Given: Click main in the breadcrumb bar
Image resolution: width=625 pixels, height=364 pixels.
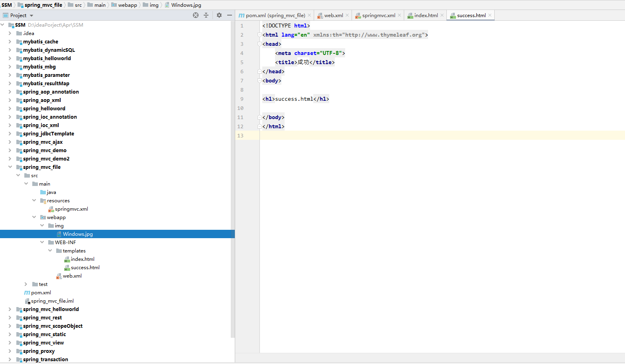Looking at the screenshot, I should 96,5.
